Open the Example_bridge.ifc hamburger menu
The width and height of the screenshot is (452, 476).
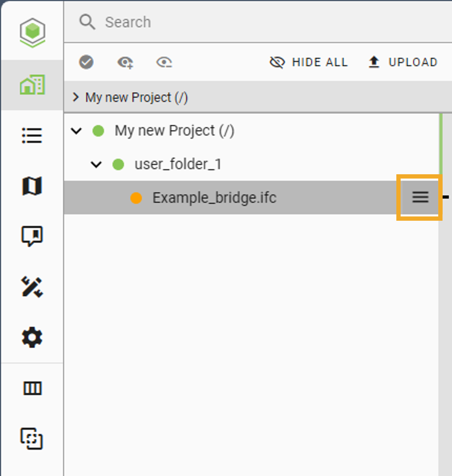pyautogui.click(x=420, y=197)
